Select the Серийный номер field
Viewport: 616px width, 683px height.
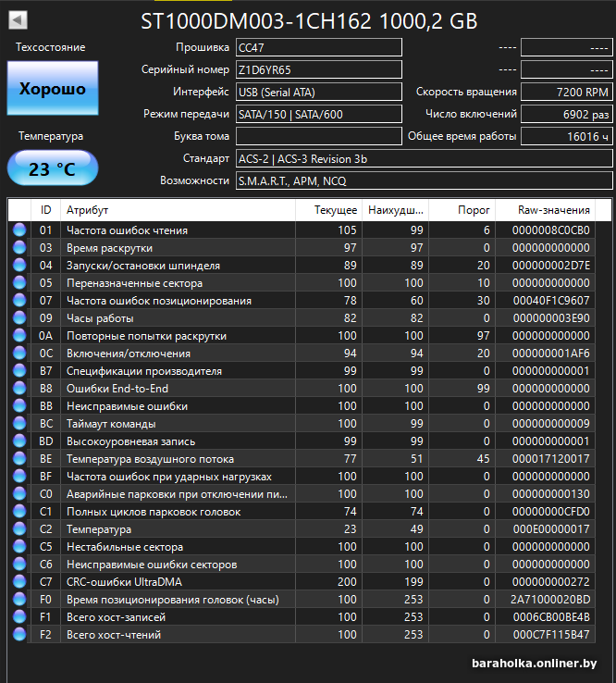click(318, 69)
